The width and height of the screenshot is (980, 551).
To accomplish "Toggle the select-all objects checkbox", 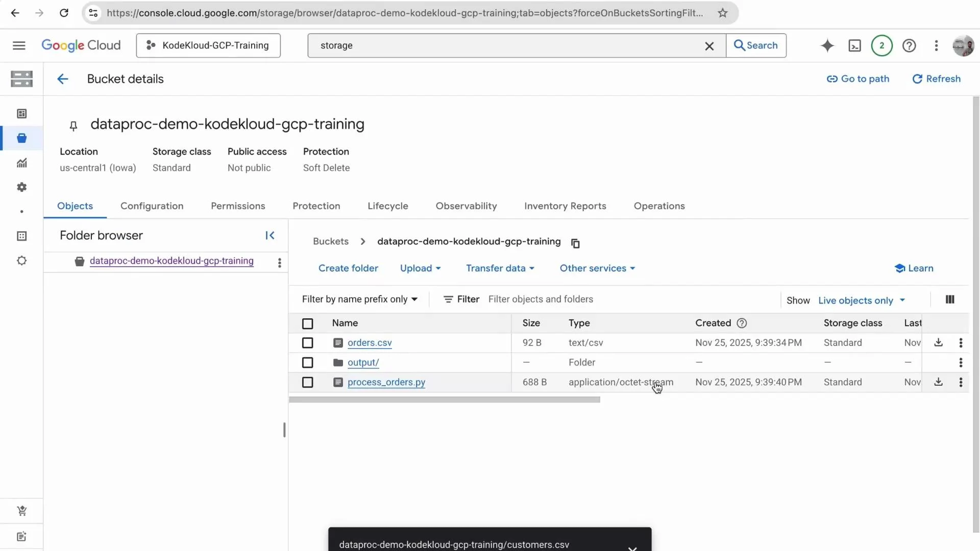I will pos(307,323).
